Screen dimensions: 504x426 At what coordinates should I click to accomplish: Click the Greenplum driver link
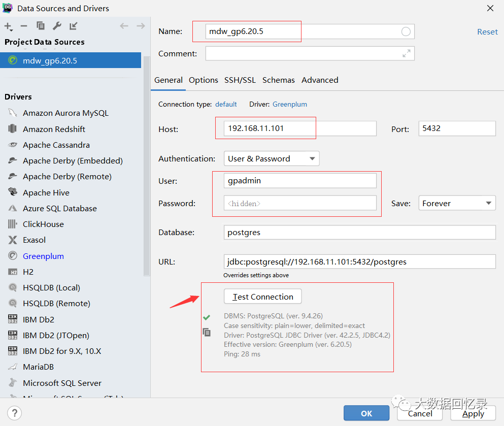tap(290, 104)
